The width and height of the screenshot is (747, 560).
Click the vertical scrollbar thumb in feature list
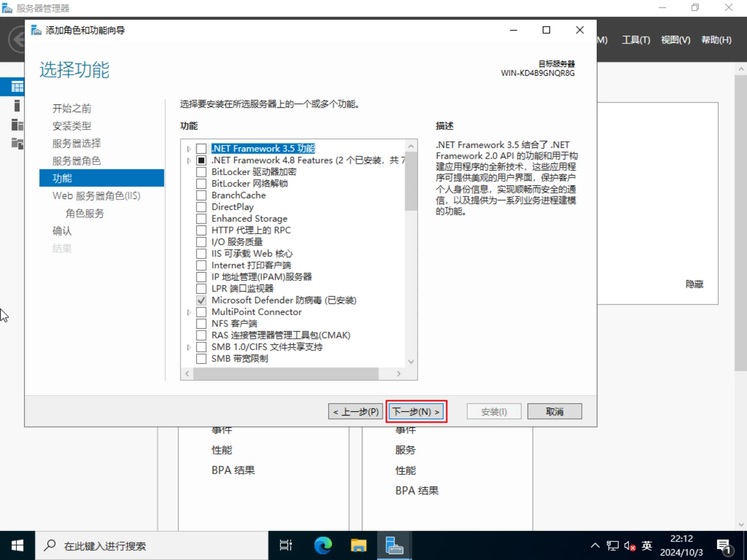point(411,182)
